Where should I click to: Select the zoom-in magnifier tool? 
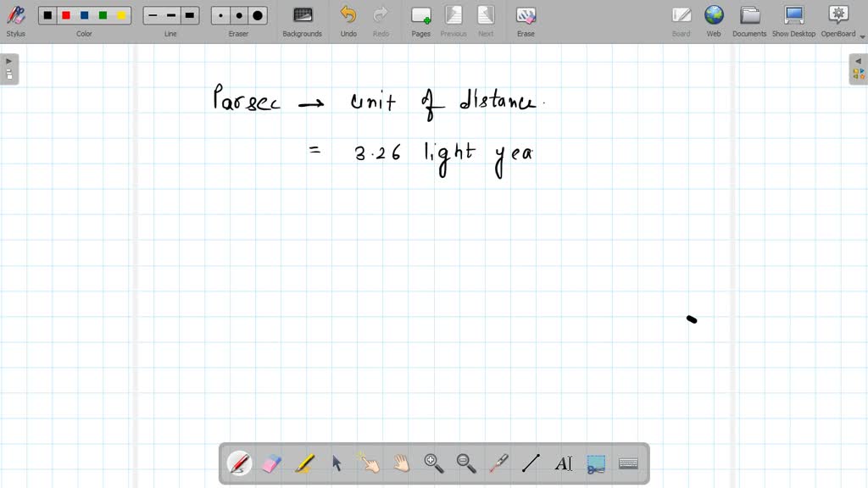tap(434, 463)
